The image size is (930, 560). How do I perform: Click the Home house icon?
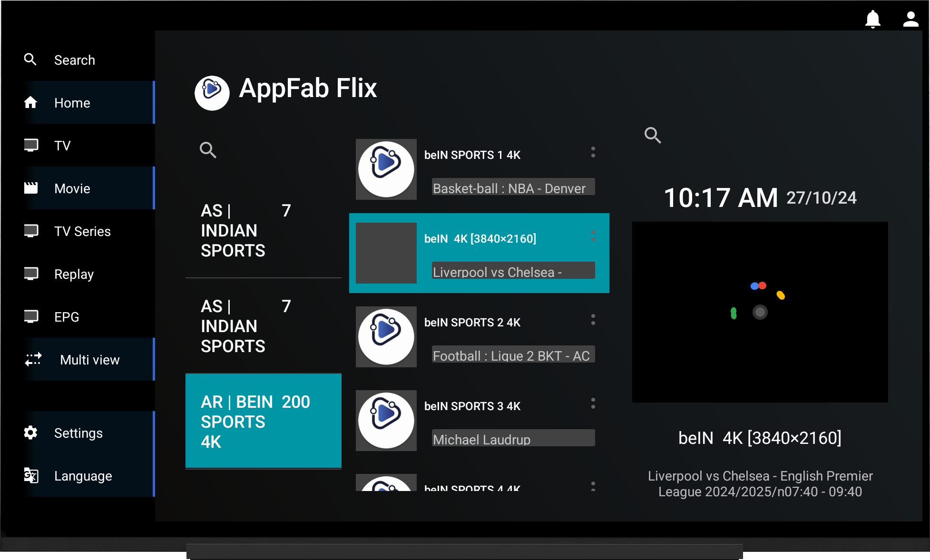point(30,102)
